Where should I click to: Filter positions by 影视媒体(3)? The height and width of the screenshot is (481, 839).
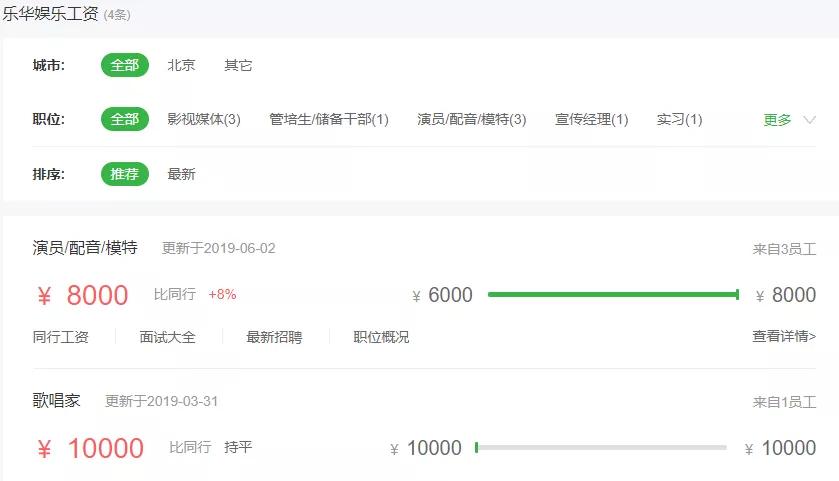(x=204, y=119)
